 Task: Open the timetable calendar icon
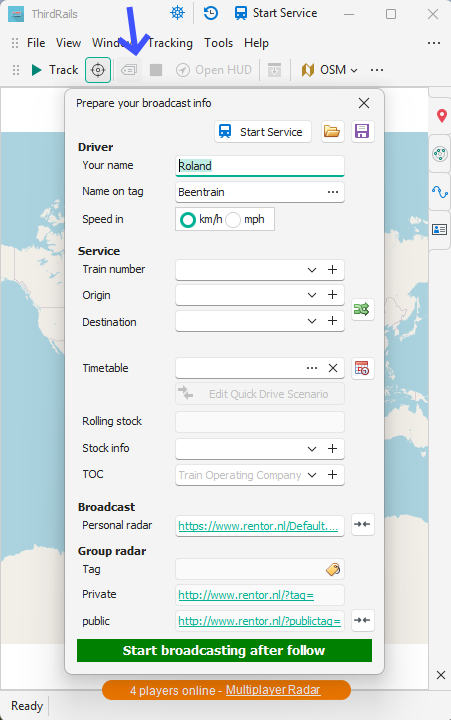click(x=362, y=368)
